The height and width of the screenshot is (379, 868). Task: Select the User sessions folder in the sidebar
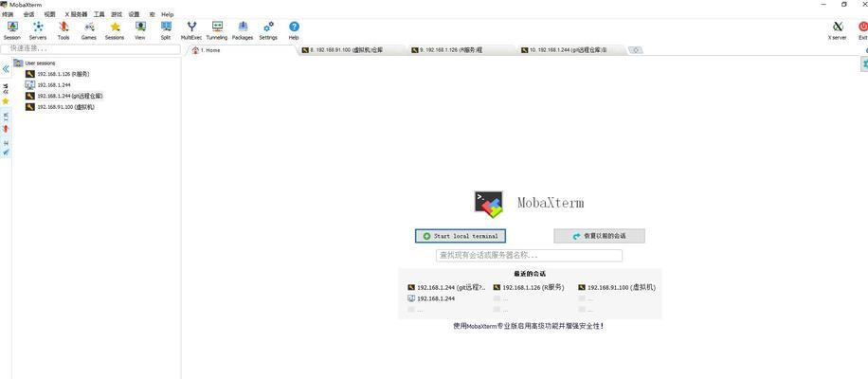click(34, 63)
